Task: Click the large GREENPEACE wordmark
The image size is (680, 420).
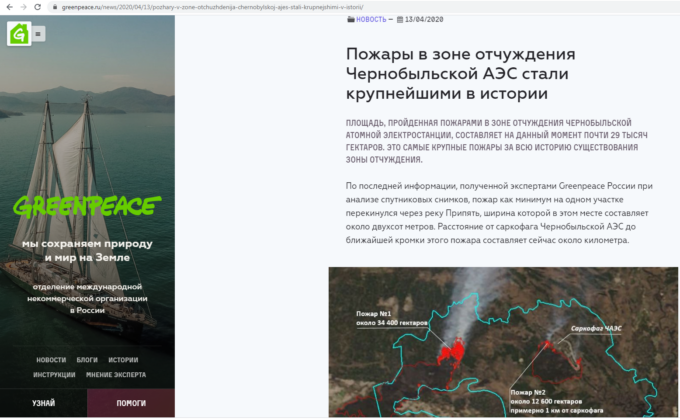Action: (x=87, y=206)
